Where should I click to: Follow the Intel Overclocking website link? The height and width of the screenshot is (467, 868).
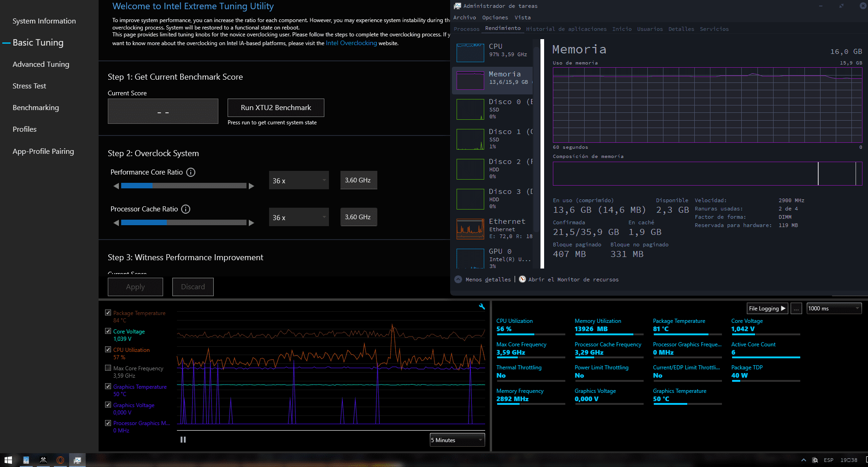(351, 43)
